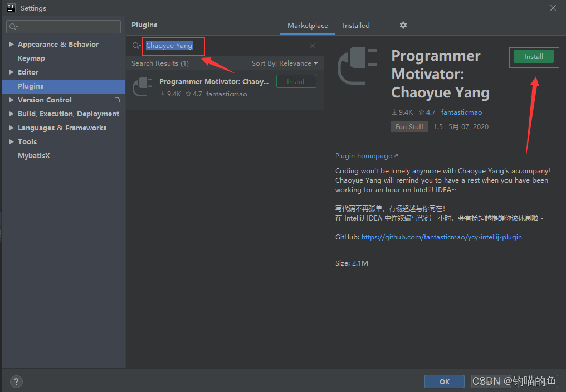Expand Languages & Frameworks section
The image size is (566, 392).
pyautogui.click(x=12, y=128)
